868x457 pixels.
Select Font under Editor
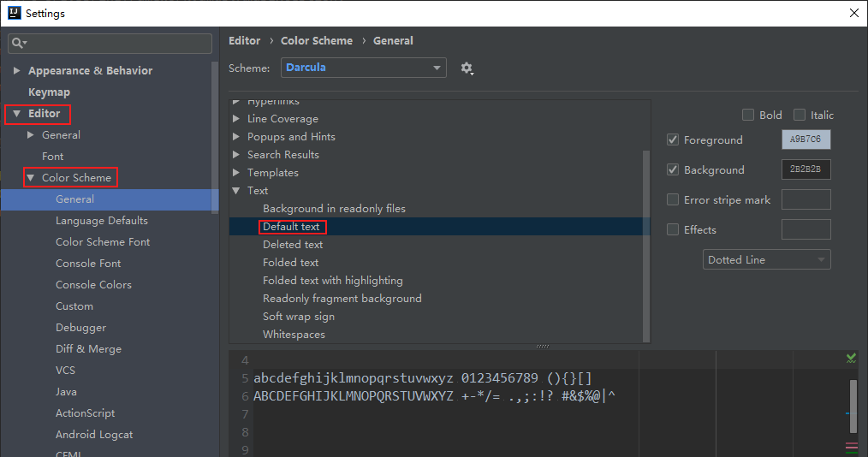coord(52,156)
